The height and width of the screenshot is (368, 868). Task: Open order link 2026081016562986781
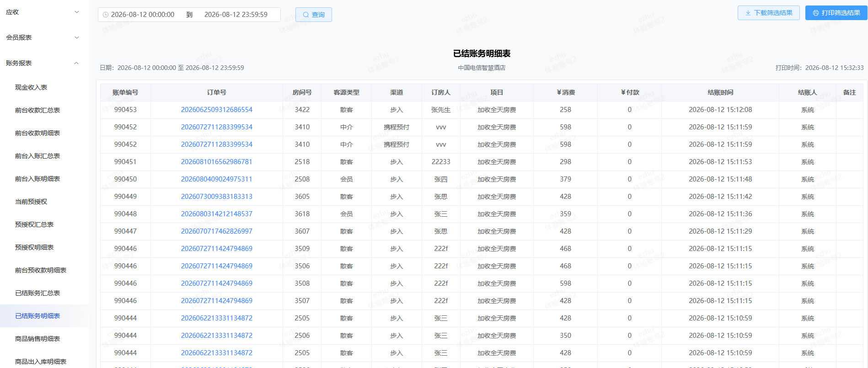tap(217, 162)
